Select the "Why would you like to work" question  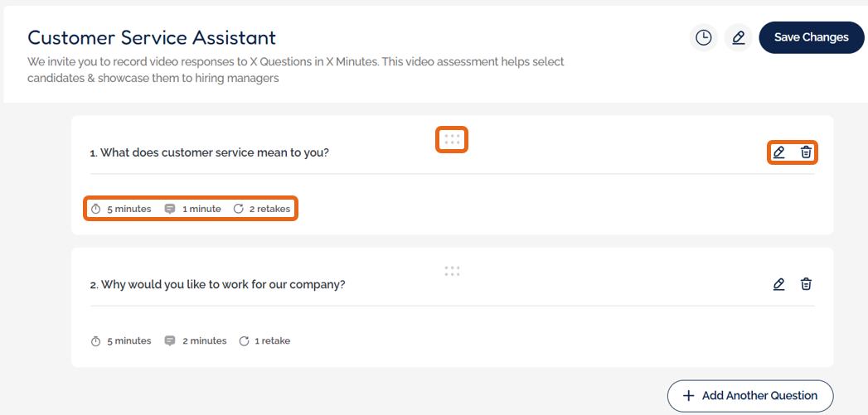(x=218, y=284)
